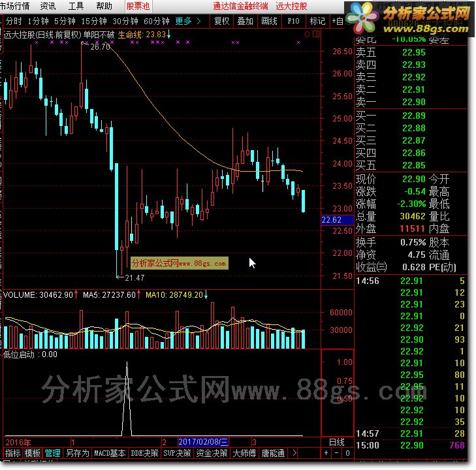Click the 外盘 11511 value
476x470 pixels.
point(412,228)
